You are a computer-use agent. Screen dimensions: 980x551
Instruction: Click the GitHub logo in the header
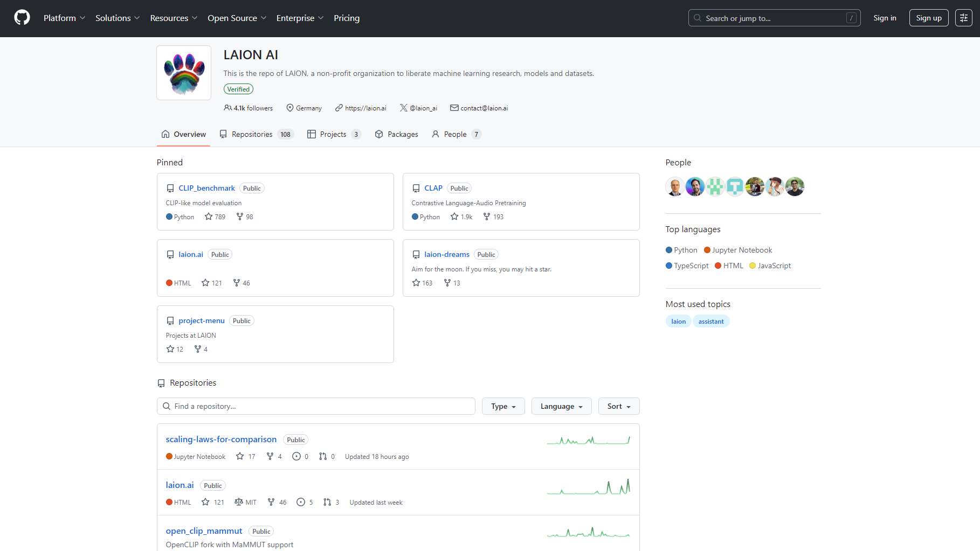click(x=22, y=18)
